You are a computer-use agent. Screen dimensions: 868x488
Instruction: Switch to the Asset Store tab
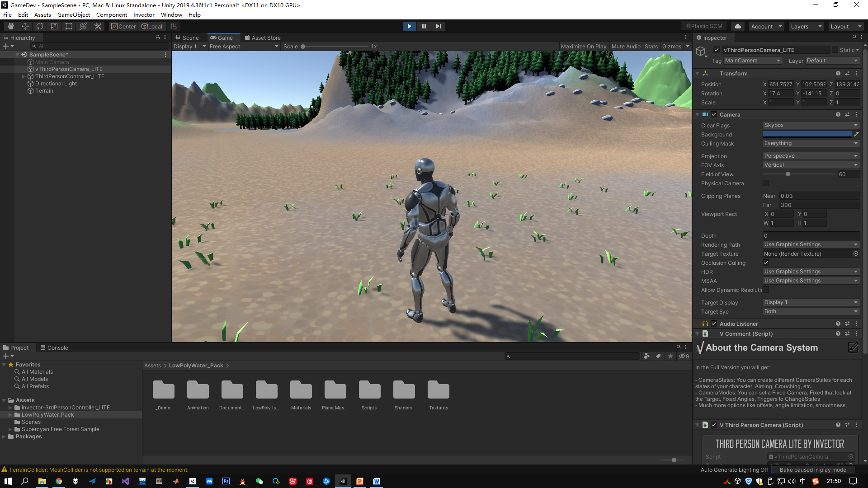263,38
